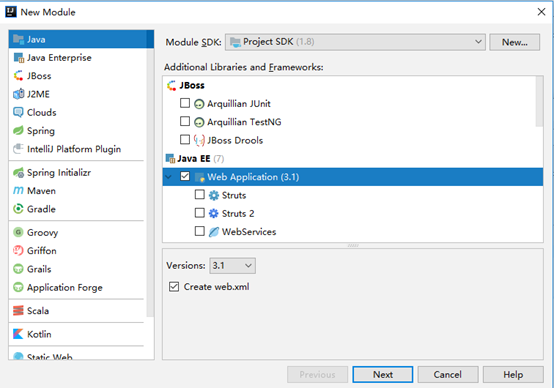The height and width of the screenshot is (388, 554).
Task: Click the Struts 2 gear icon
Action: [x=214, y=213]
